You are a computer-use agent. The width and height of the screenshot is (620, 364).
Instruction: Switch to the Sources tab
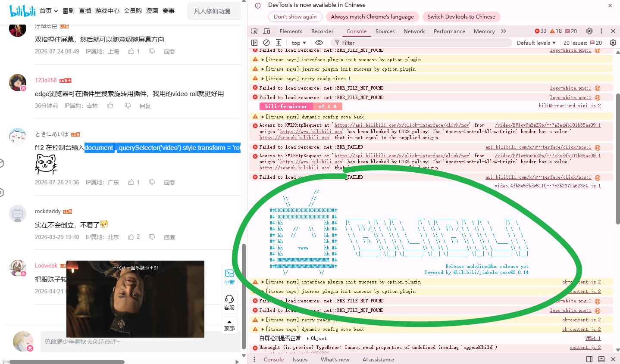tap(385, 31)
